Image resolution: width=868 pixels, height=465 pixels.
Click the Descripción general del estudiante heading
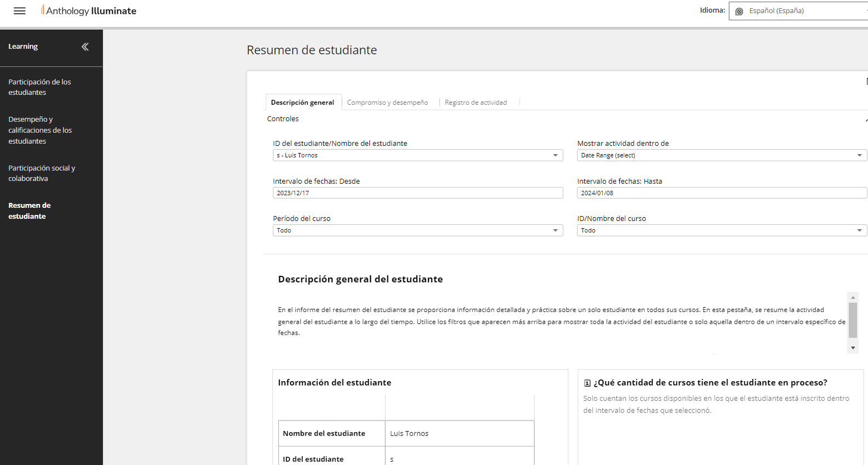[x=361, y=279]
